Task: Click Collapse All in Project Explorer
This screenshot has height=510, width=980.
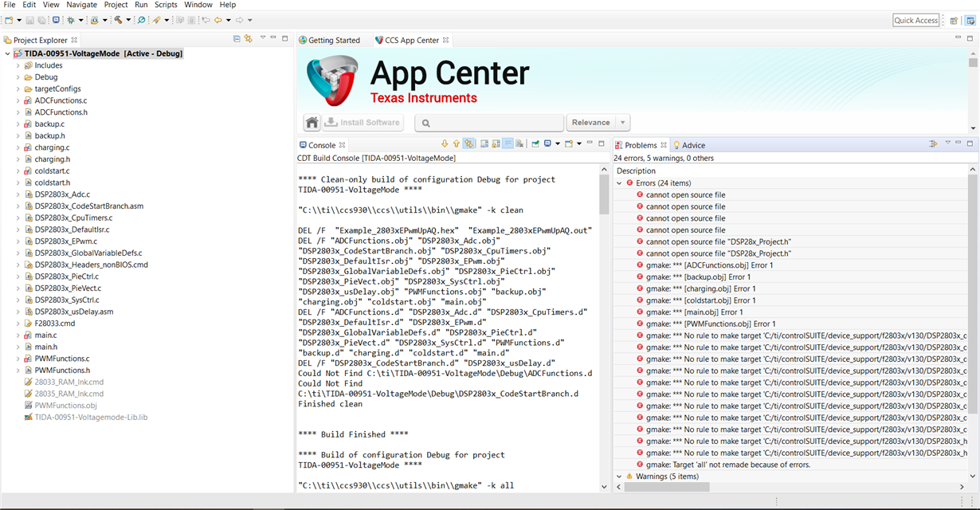Action: point(237,38)
